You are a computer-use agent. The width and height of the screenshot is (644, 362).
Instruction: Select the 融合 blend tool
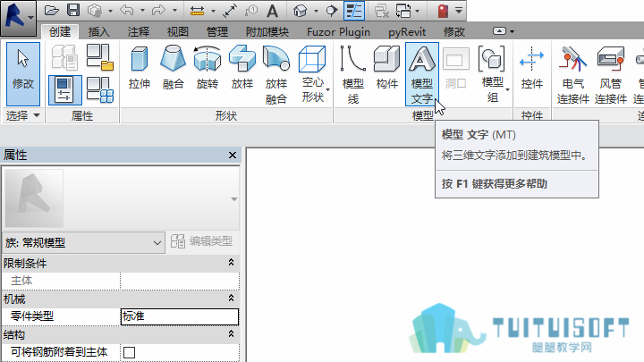point(173,68)
